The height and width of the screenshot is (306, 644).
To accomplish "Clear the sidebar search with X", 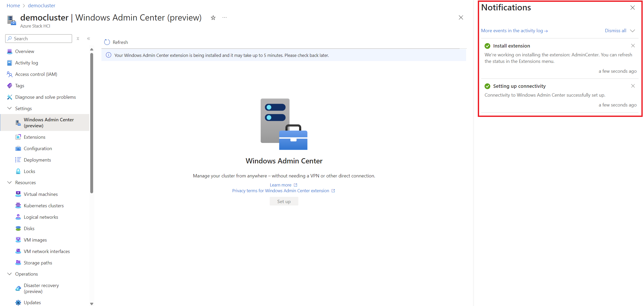I will click(78, 38).
